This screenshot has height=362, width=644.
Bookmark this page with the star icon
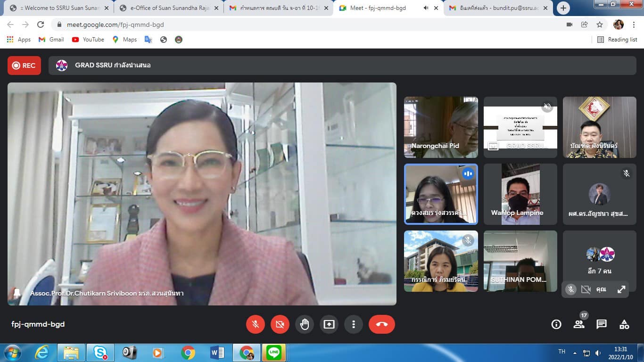coord(600,25)
